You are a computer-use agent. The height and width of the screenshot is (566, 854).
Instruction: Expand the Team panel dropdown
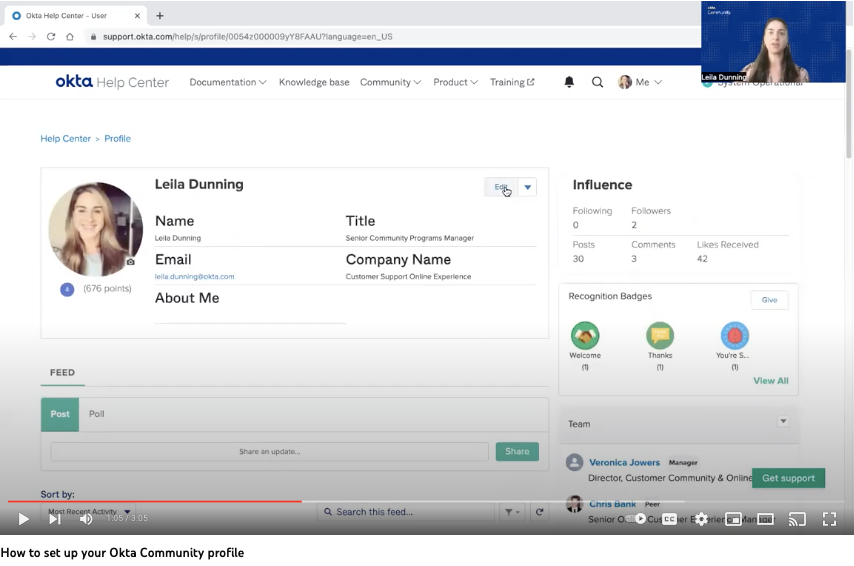click(783, 421)
